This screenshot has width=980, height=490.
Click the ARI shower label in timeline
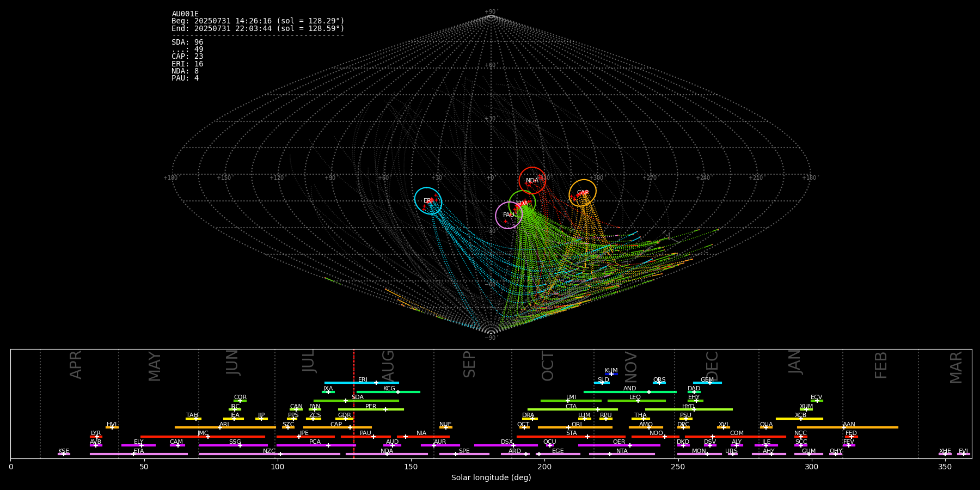point(224,425)
